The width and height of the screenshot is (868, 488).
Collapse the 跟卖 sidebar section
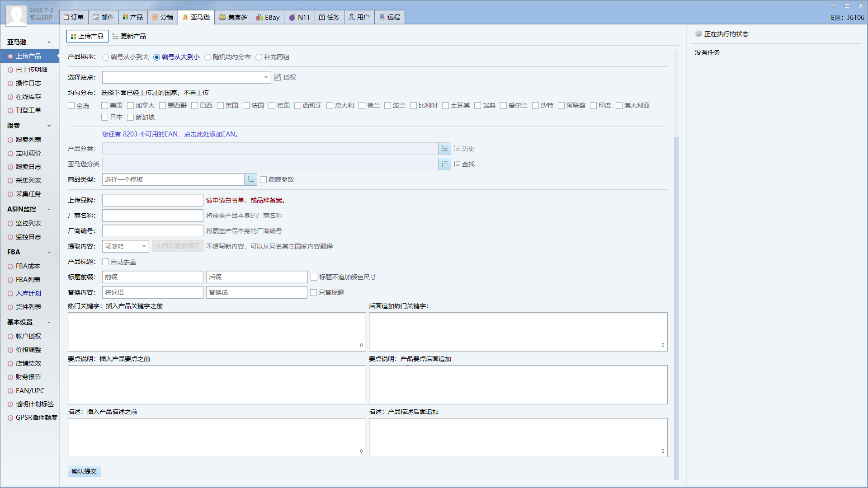(49, 126)
